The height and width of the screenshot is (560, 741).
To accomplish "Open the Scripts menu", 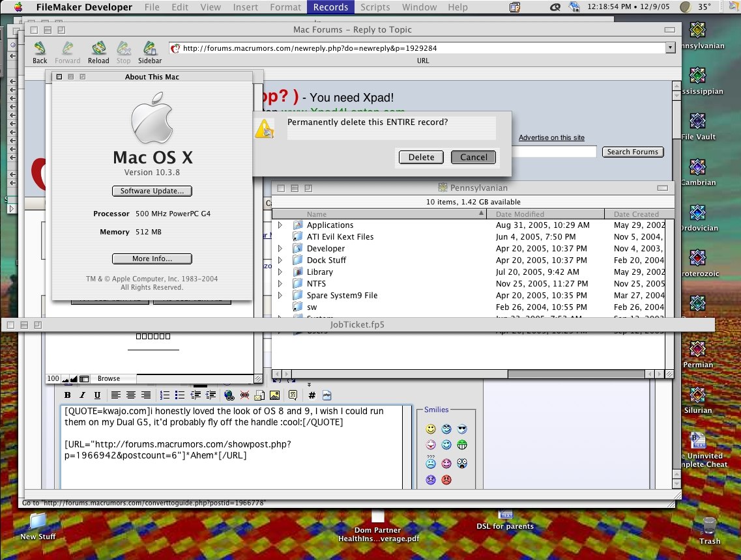I will click(x=375, y=7).
